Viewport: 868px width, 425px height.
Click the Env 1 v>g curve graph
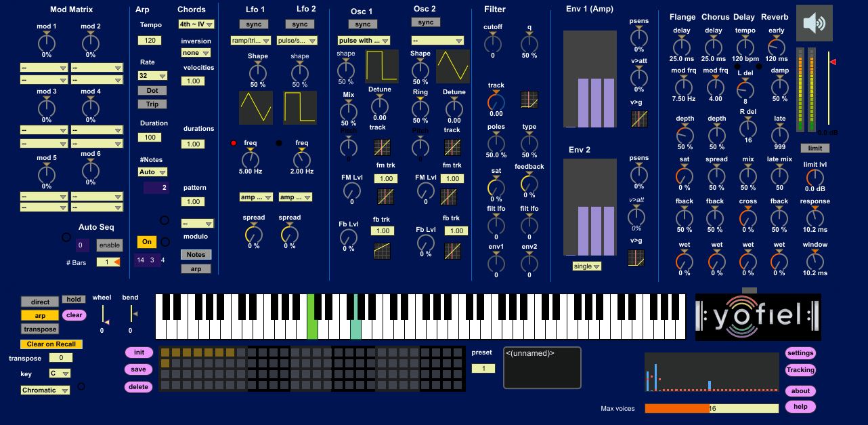638,119
